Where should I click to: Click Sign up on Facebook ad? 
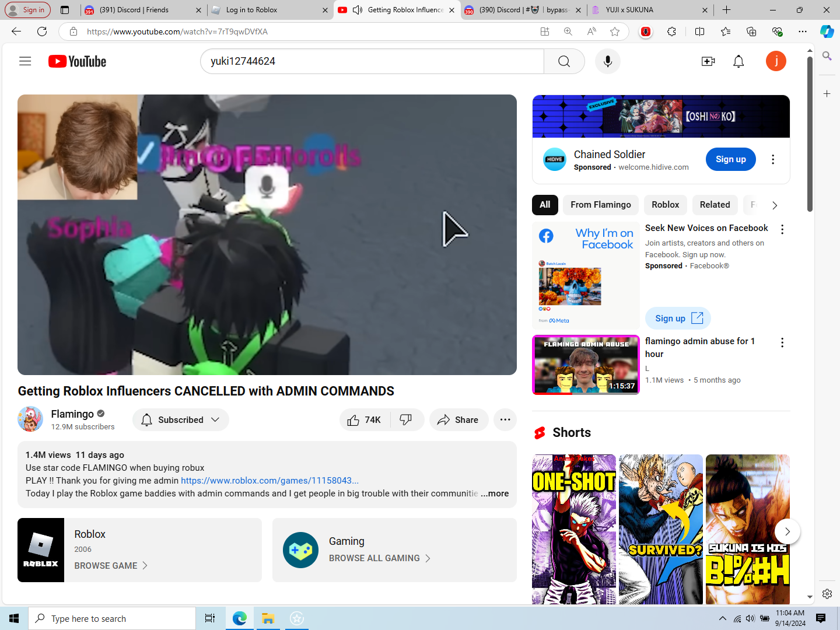point(678,318)
